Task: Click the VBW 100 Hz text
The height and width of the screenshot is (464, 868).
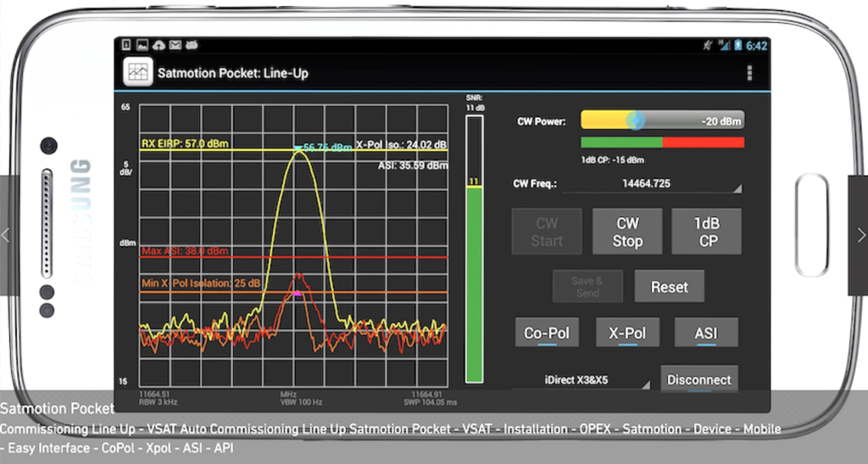Action: point(301,402)
